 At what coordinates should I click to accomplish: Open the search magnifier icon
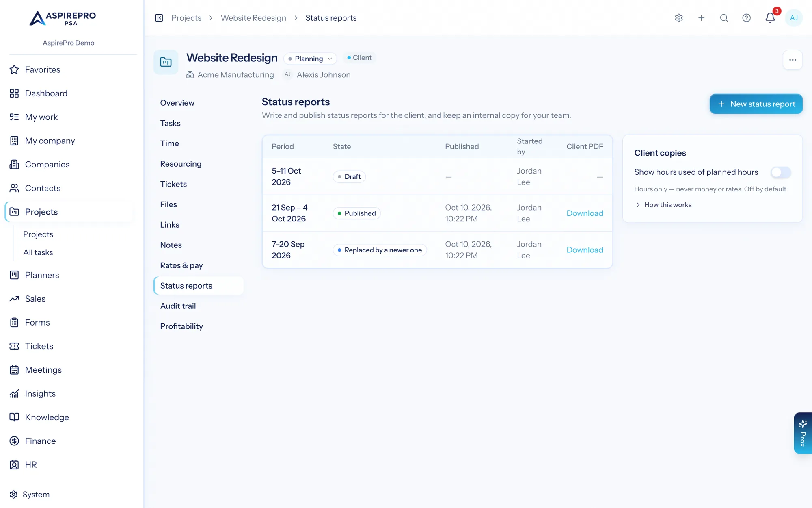pyautogui.click(x=724, y=18)
